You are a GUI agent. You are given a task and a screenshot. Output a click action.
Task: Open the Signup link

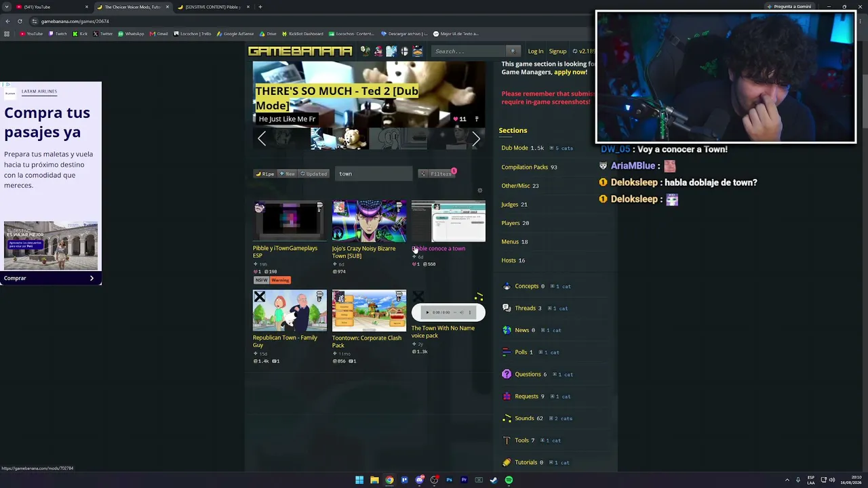coord(557,51)
